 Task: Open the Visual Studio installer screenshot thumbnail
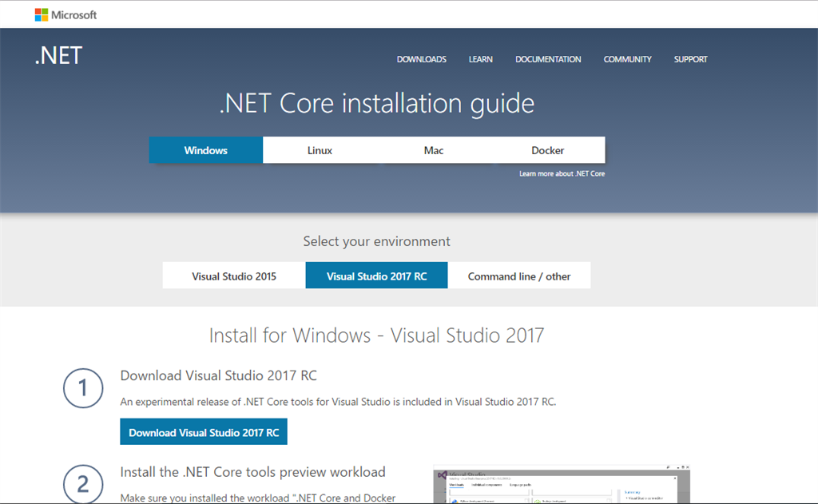(x=561, y=484)
